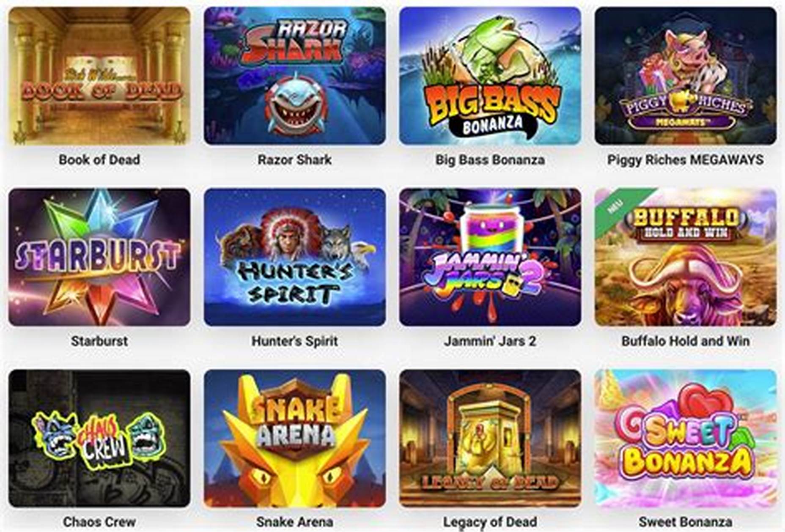Screen dimensions: 785x532
Task: Open the Piggy Riches Megaways tile
Action: (x=686, y=76)
